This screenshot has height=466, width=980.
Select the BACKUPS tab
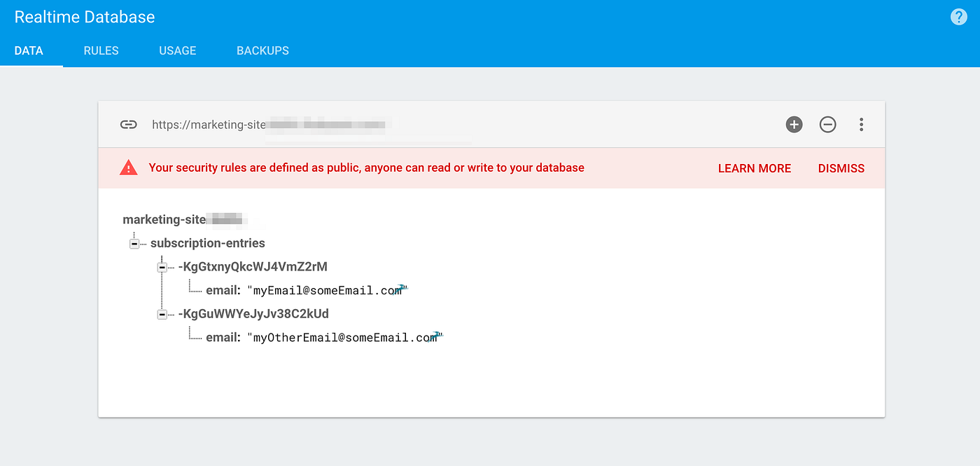pos(262,50)
